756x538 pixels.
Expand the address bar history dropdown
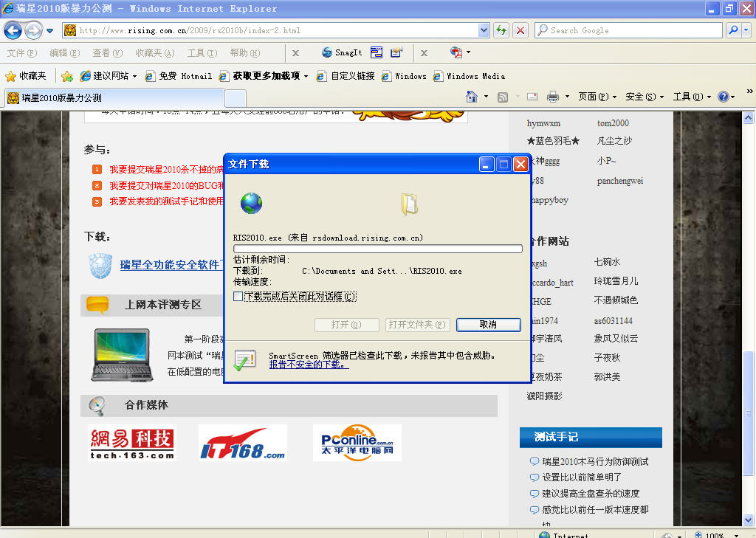click(484, 30)
